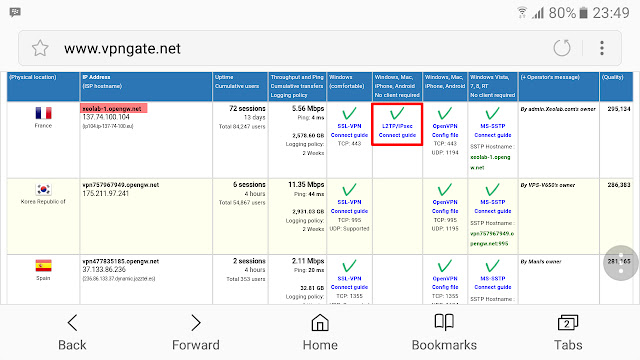Tap the bookmark star icon

(40, 48)
